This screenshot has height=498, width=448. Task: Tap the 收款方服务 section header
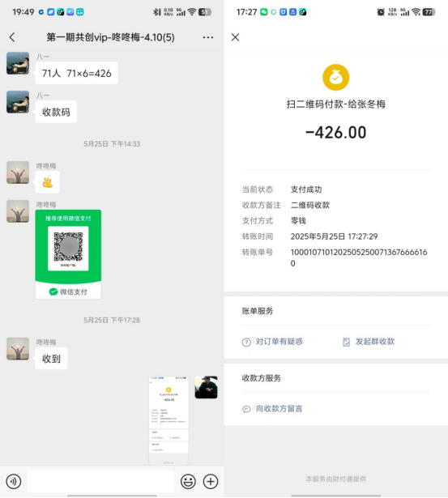pos(262,378)
